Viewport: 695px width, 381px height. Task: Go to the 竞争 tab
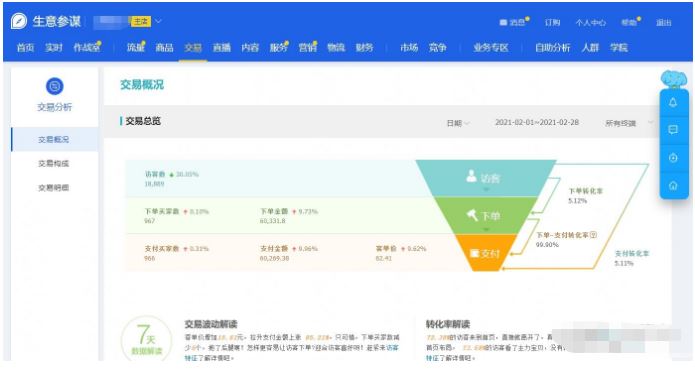point(437,47)
